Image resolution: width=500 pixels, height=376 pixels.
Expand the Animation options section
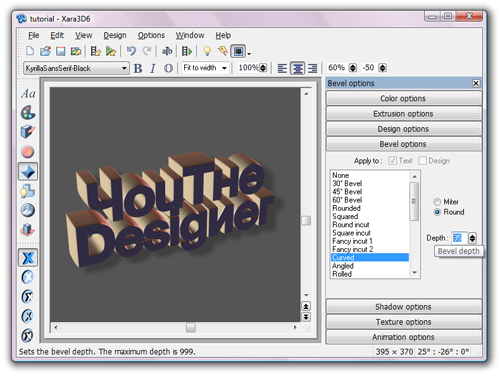pyautogui.click(x=403, y=337)
